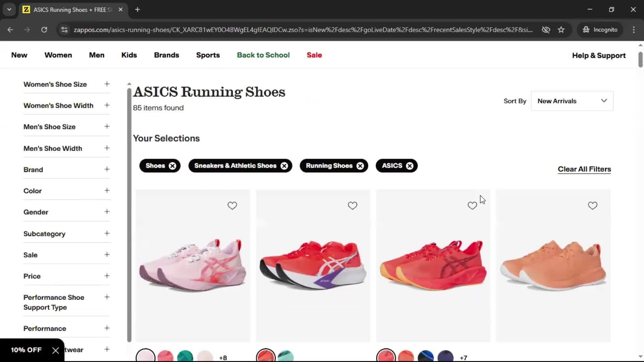Open the pink ASICS shoe product image
This screenshot has height=362, width=644.
coord(193,266)
